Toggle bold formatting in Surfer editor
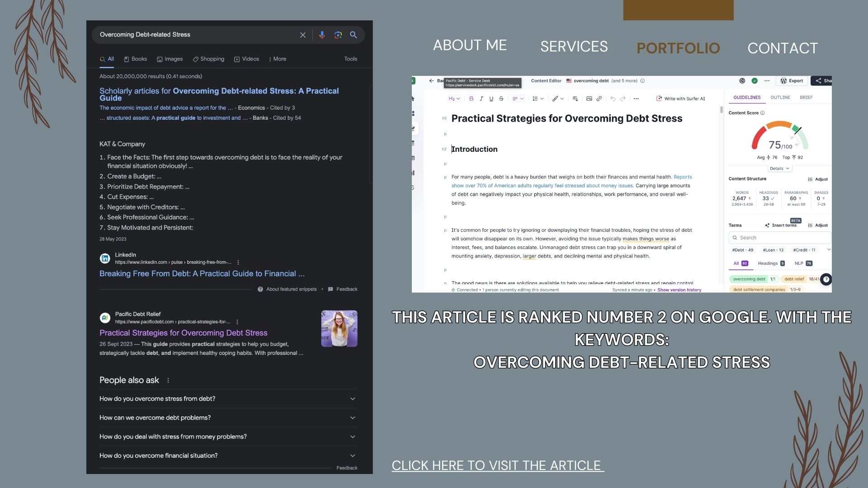 [x=471, y=99]
